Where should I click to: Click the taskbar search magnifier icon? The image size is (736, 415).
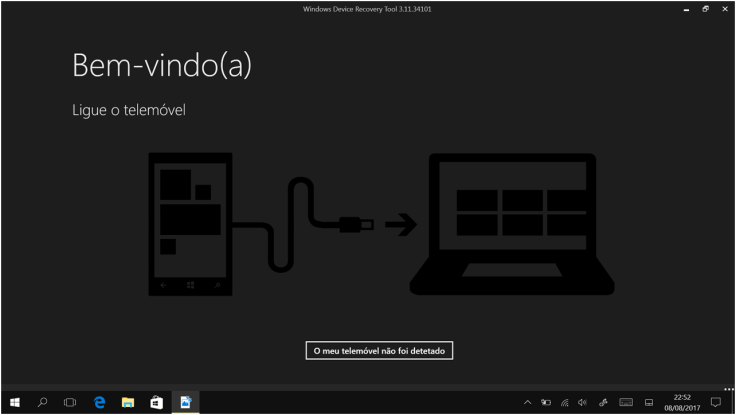(x=42, y=402)
